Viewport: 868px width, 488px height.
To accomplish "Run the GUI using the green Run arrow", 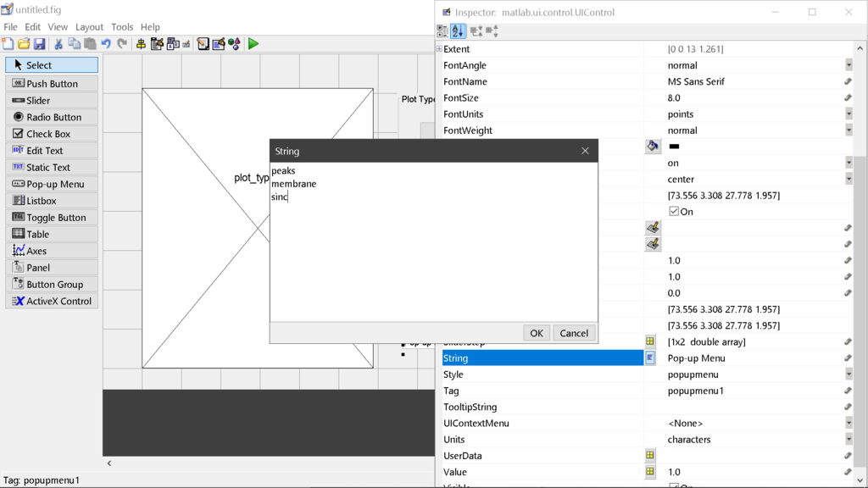I will pyautogui.click(x=253, y=43).
